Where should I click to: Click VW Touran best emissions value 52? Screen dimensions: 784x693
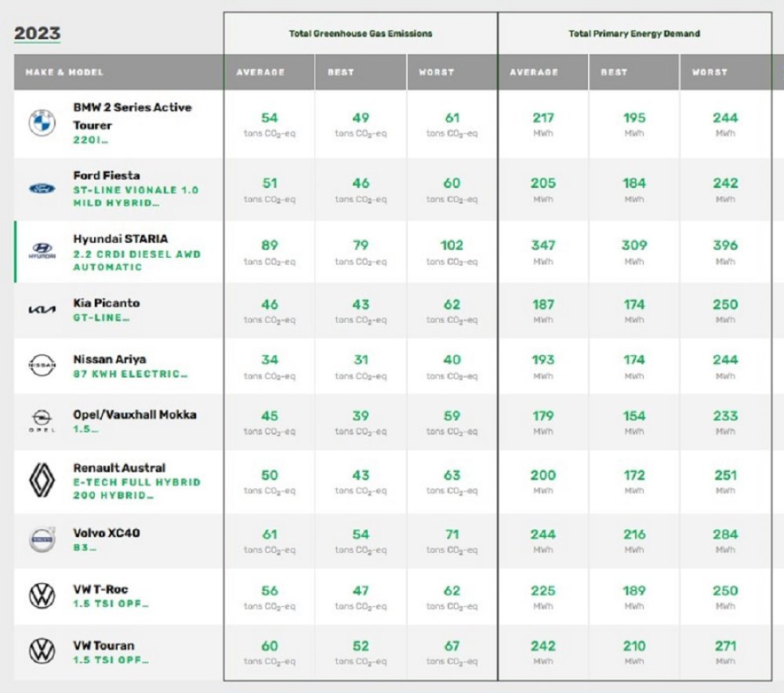tap(361, 646)
